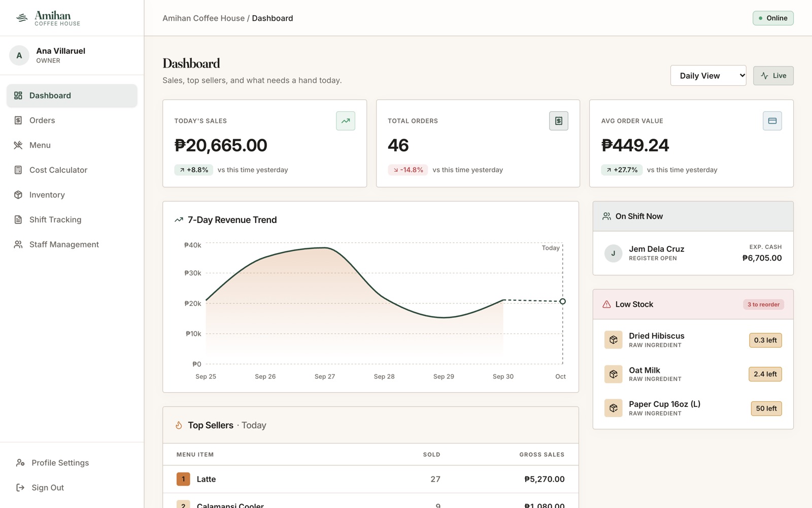Click the 50 left stock badge
This screenshot has width=812, height=508.
pos(766,408)
